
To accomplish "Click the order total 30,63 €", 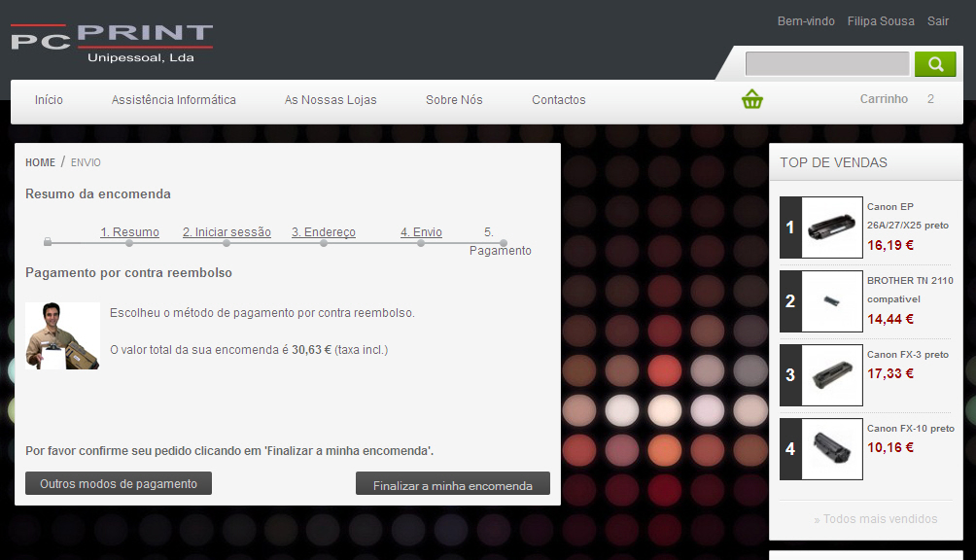I will click(x=311, y=350).
